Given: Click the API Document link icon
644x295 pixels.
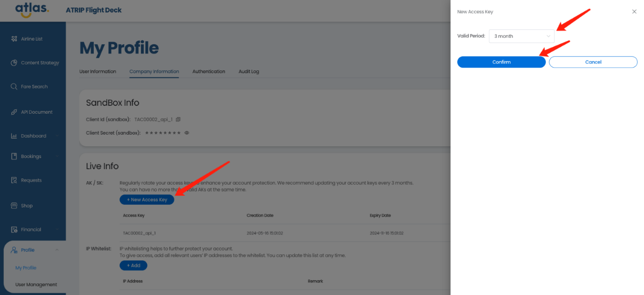Looking at the screenshot, I should tap(14, 112).
